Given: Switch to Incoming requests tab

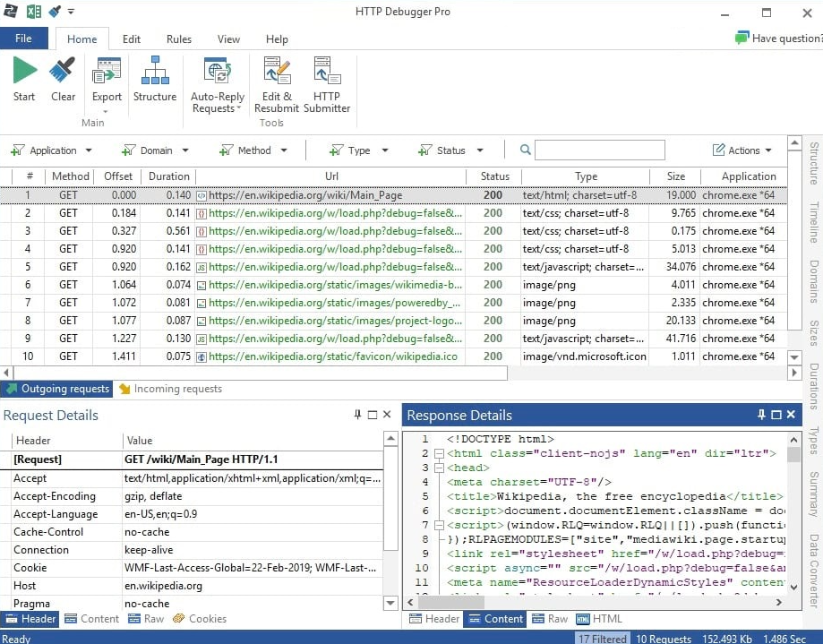Looking at the screenshot, I should pyautogui.click(x=170, y=389).
